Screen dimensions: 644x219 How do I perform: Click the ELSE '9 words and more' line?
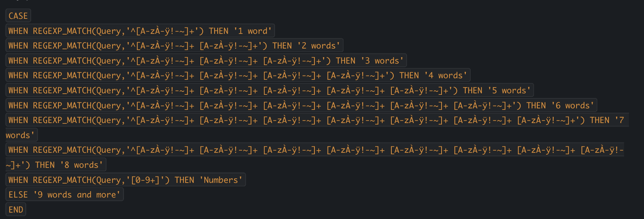click(x=65, y=194)
